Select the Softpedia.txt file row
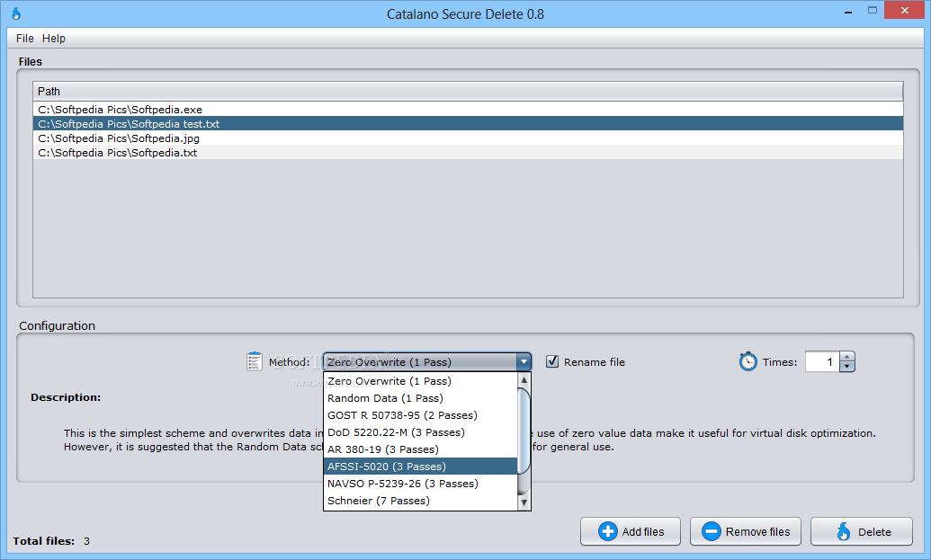 click(468, 153)
